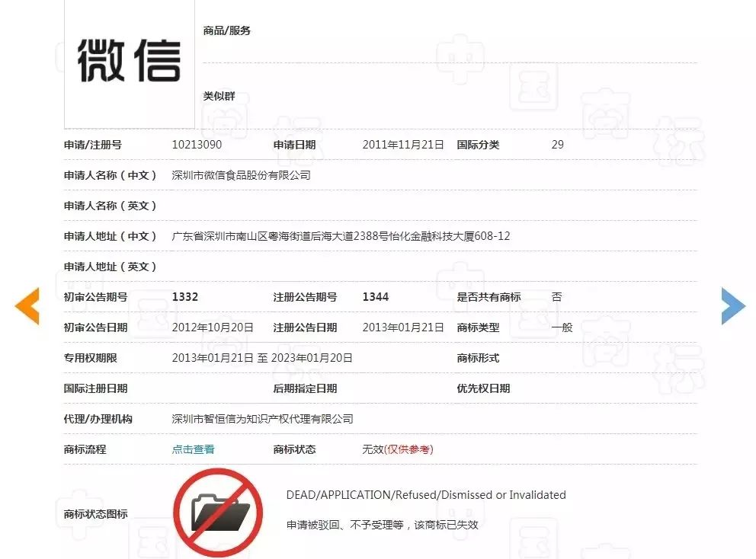The width and height of the screenshot is (756, 559).
Task: Select agency name 深圳市智恒信为知识产权代理有限公司
Action: point(262,419)
